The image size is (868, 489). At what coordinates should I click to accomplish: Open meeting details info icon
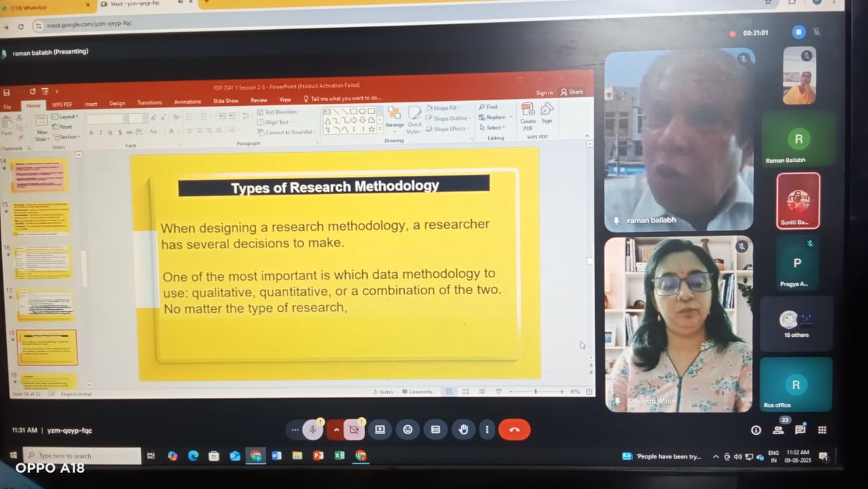[756, 430]
